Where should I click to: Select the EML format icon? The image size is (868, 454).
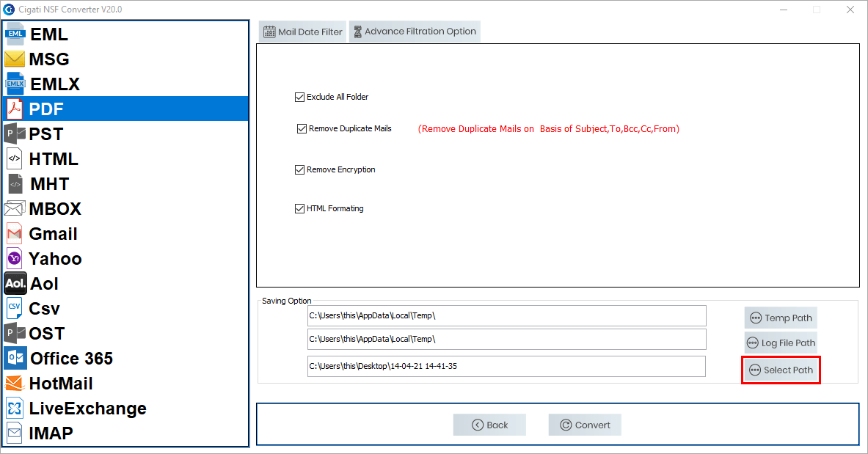(15, 34)
